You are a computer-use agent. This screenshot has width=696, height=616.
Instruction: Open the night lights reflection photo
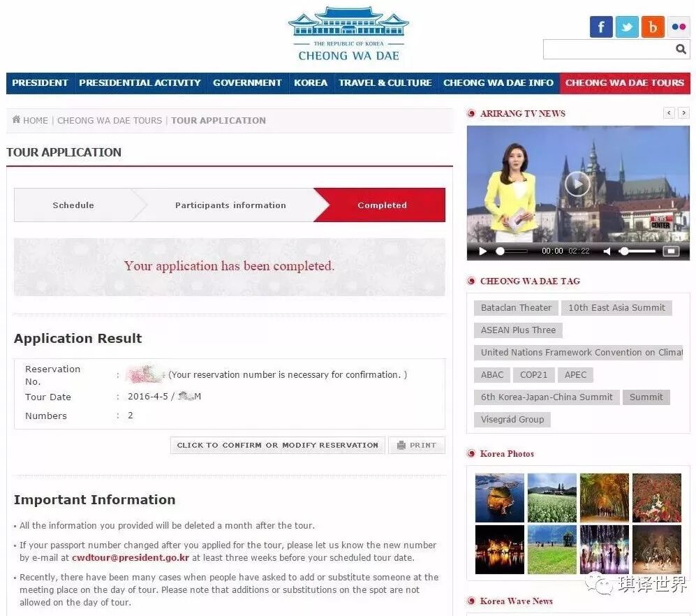(499, 550)
